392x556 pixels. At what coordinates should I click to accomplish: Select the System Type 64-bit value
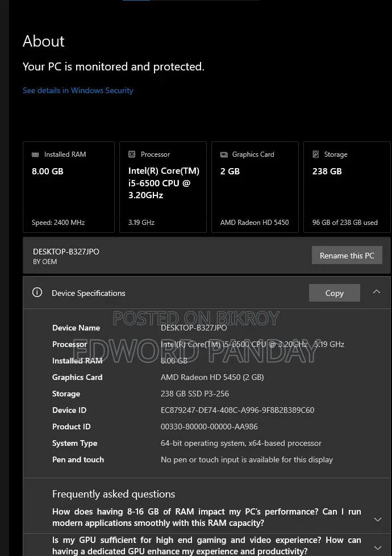tap(241, 443)
